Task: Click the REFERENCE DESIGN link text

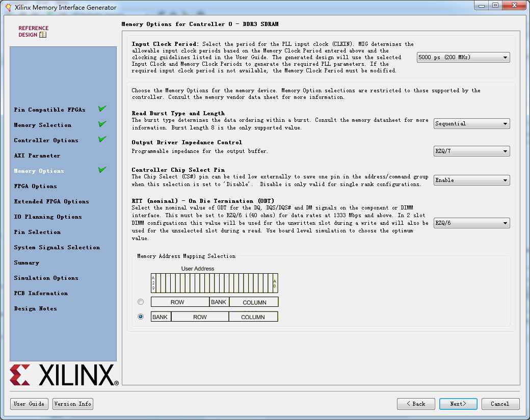Action: click(33, 31)
